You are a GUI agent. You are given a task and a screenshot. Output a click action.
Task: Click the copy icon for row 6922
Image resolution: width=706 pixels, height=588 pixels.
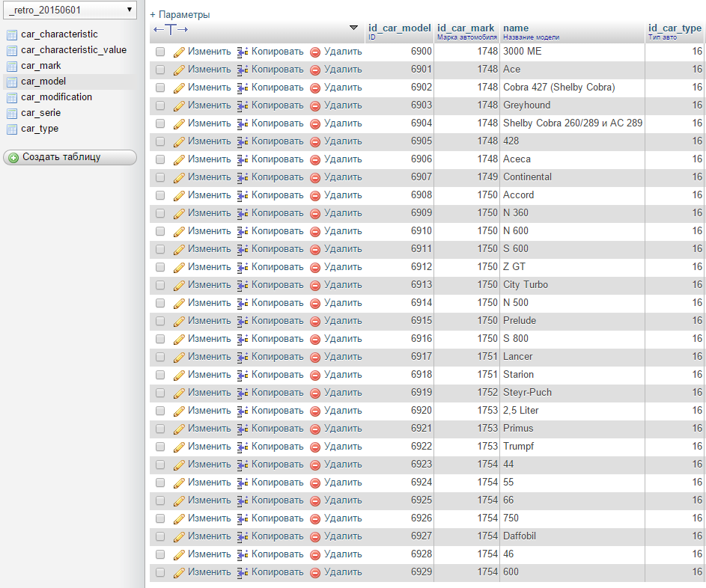click(x=243, y=447)
